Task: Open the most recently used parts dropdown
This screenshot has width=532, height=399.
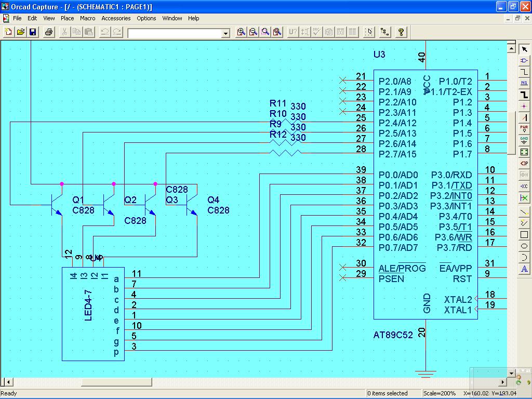Action: tap(225, 33)
